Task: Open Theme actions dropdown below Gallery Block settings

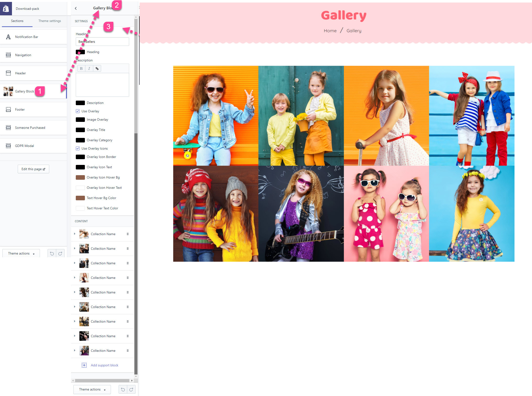Action: (x=92, y=390)
